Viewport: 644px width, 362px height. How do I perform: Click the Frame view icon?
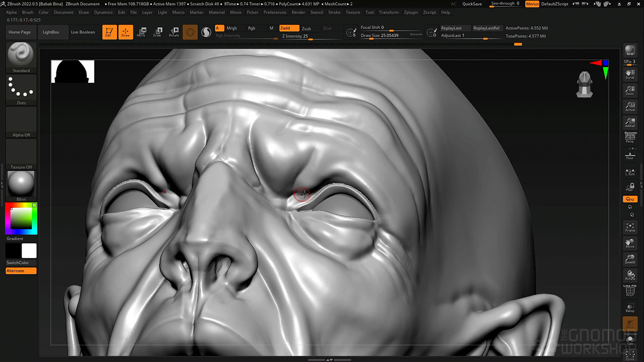(x=630, y=227)
